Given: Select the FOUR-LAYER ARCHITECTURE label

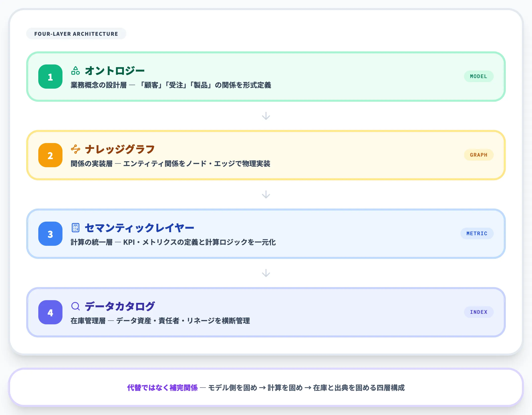Looking at the screenshot, I should [76, 33].
